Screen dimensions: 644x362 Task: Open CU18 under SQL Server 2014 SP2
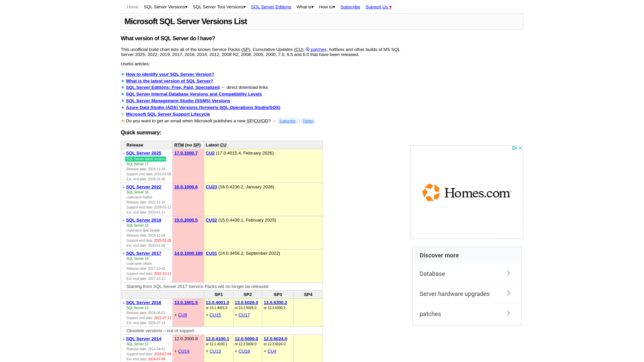244,351
